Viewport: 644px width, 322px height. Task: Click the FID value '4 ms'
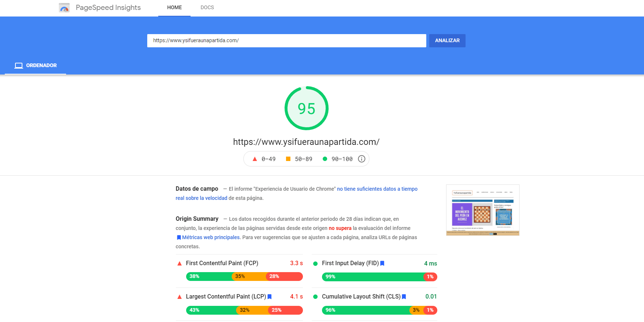431,264
